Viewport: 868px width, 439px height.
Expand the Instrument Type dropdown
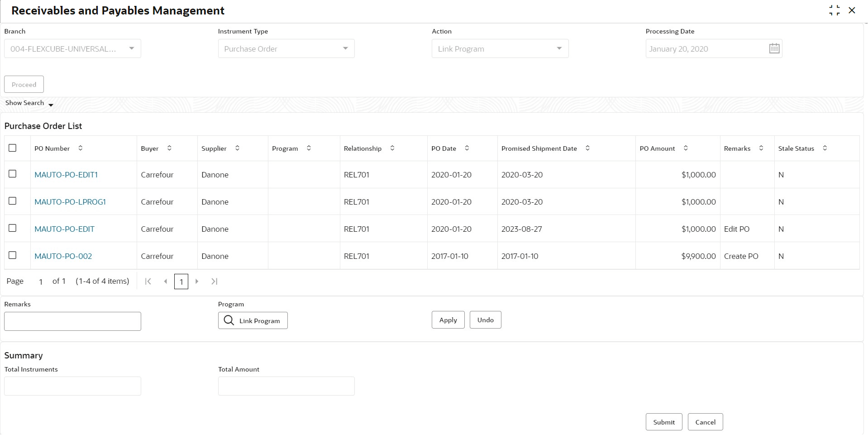pyautogui.click(x=345, y=48)
